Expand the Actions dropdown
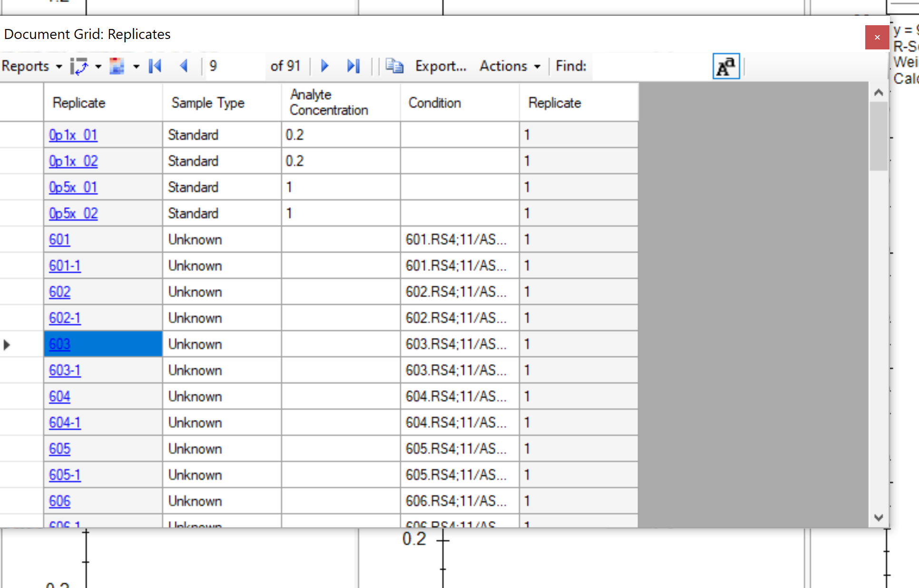 (x=510, y=66)
